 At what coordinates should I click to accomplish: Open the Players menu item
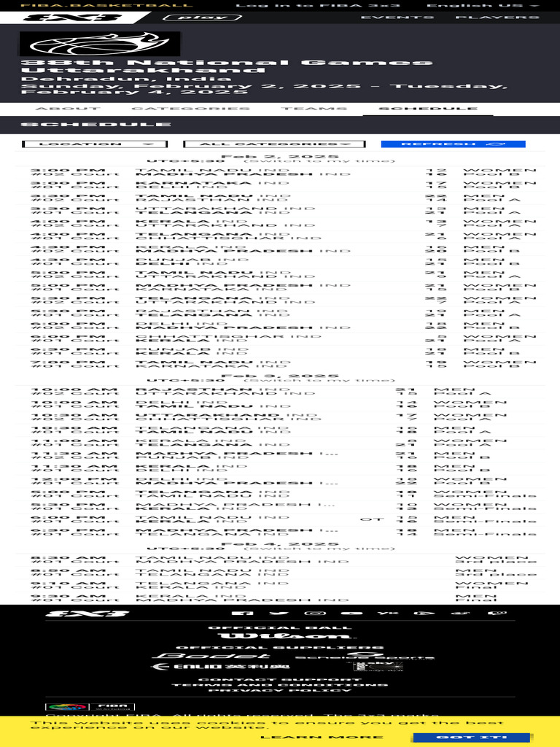[x=497, y=18]
